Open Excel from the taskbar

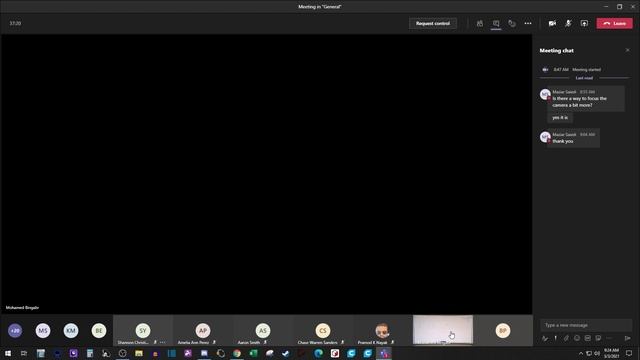point(253,353)
